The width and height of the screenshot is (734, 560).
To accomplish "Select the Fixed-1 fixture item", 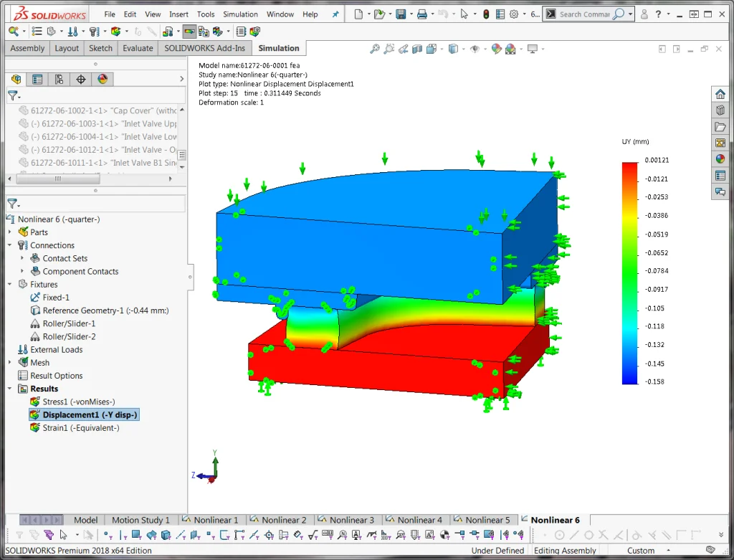I will [56, 298].
